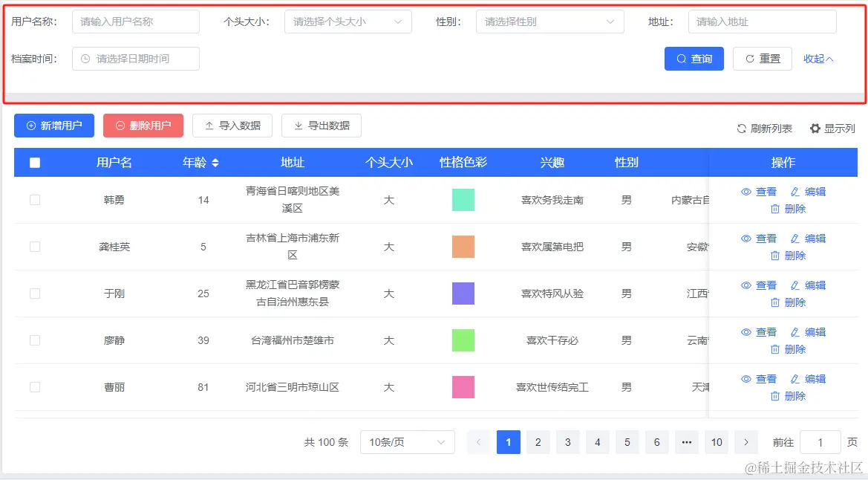The image size is (868, 480).
Task: Click 曹丽's pink color swatch
Action: pos(463,387)
